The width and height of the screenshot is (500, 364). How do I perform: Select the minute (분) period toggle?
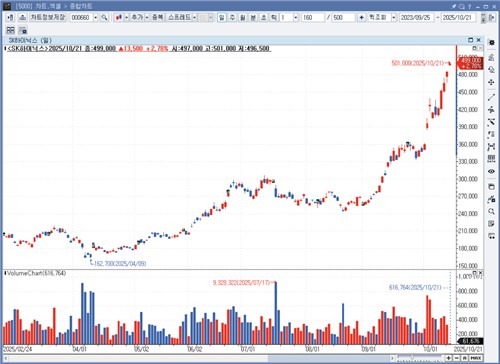(x=253, y=17)
